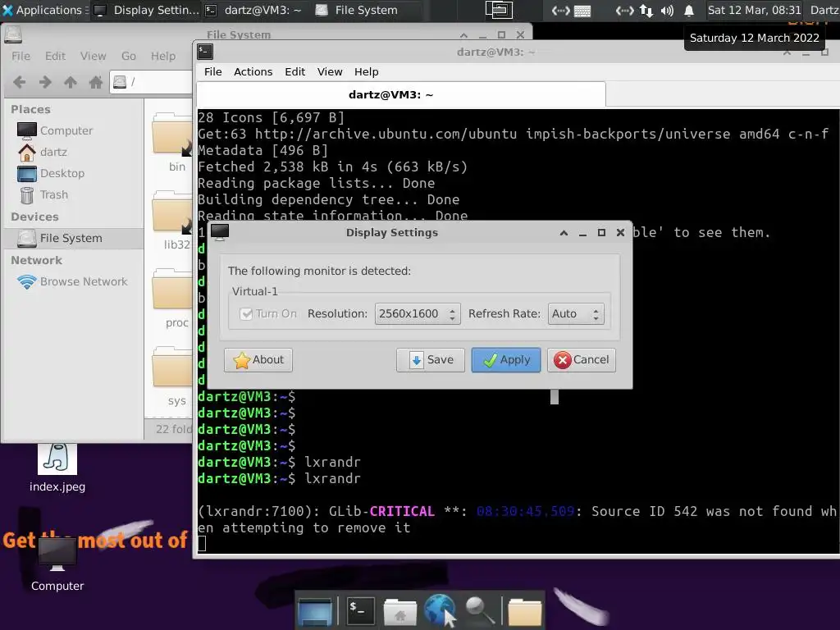This screenshot has width=840, height=630.
Task: Launch terminal from bottom dock
Action: click(x=360, y=610)
